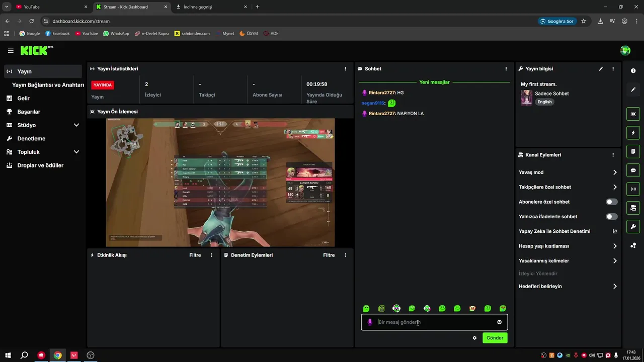The image size is (644, 362).
Task: Click the stream preview video
Action: click(x=220, y=183)
